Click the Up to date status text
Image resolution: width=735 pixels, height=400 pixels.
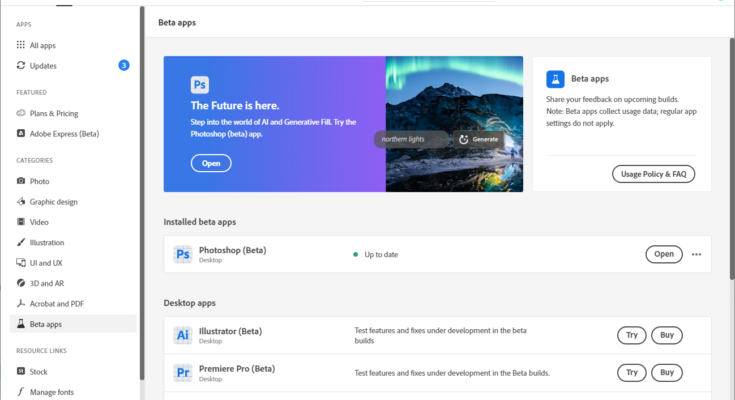pyautogui.click(x=381, y=255)
